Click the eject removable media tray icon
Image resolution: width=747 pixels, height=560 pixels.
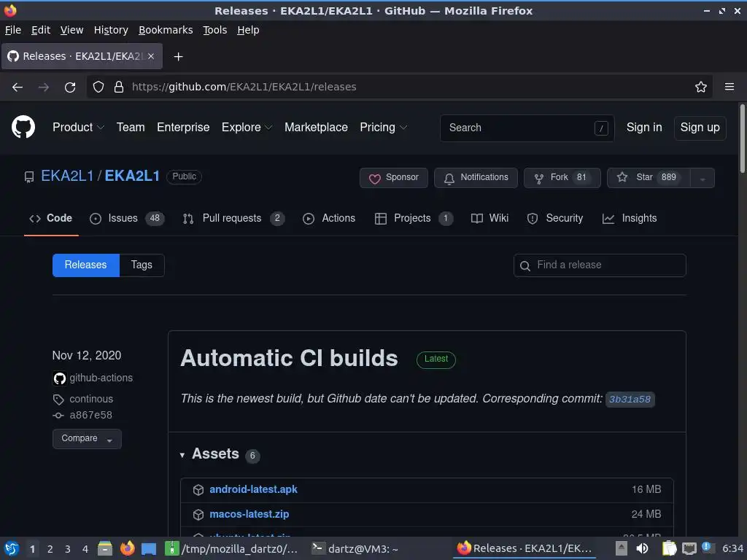coord(621,548)
